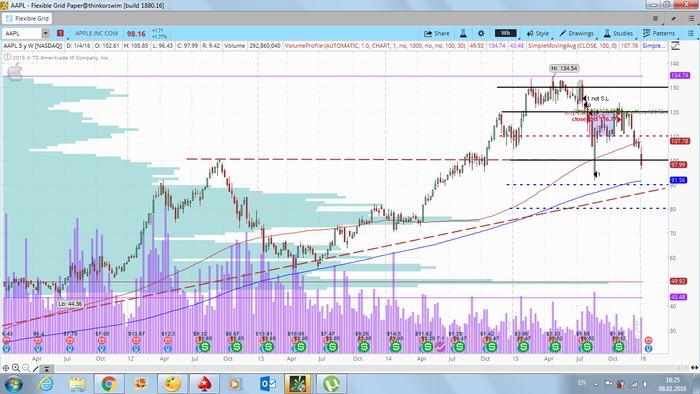The width and height of the screenshot is (700, 394).
Task: Click the drawing set icon right of the studies bar
Action: click(x=675, y=46)
